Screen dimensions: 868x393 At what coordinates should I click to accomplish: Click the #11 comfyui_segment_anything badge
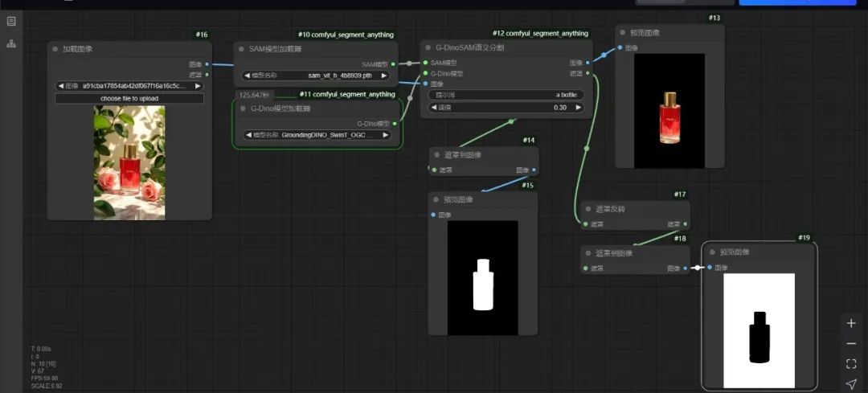(347, 94)
